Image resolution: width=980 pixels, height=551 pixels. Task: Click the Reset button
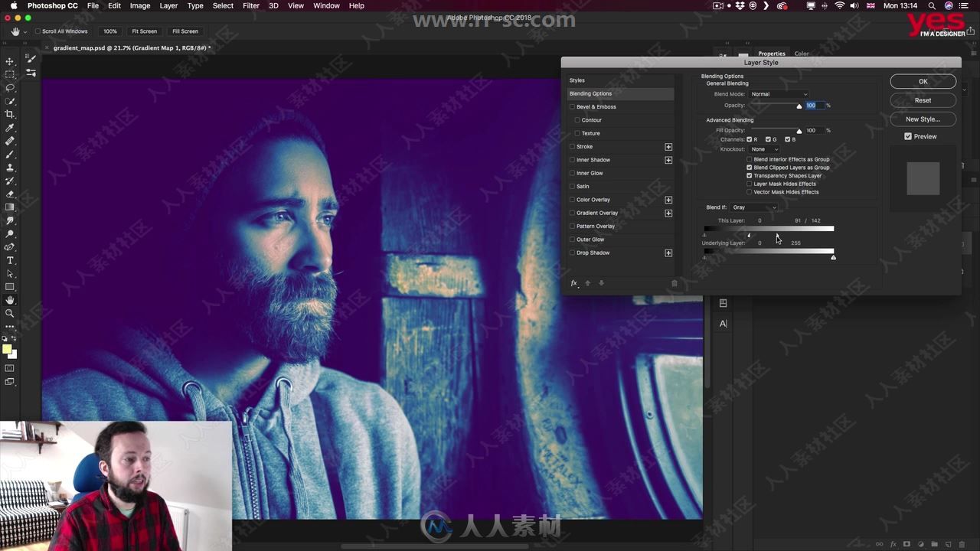(923, 100)
